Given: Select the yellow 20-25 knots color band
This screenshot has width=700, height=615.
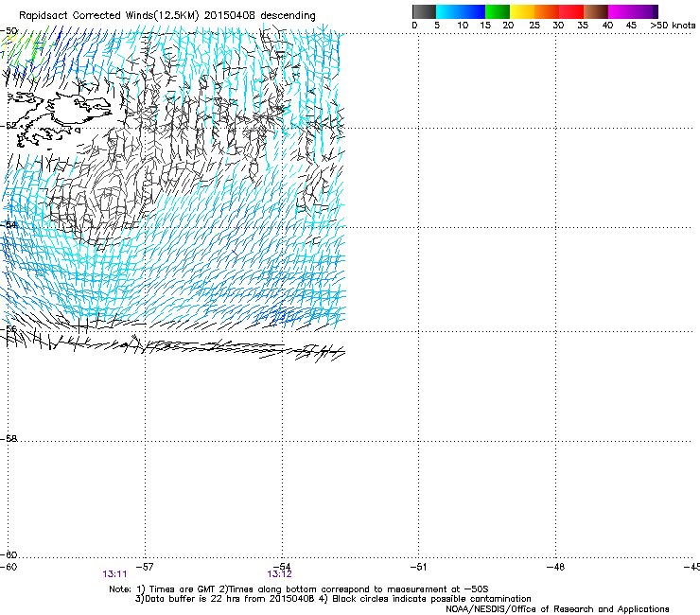Looking at the screenshot, I should pos(522,11).
